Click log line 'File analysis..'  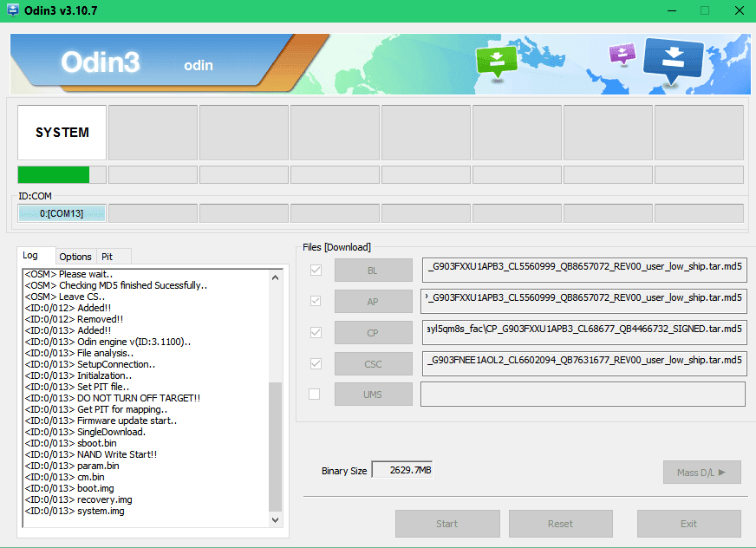click(79, 353)
